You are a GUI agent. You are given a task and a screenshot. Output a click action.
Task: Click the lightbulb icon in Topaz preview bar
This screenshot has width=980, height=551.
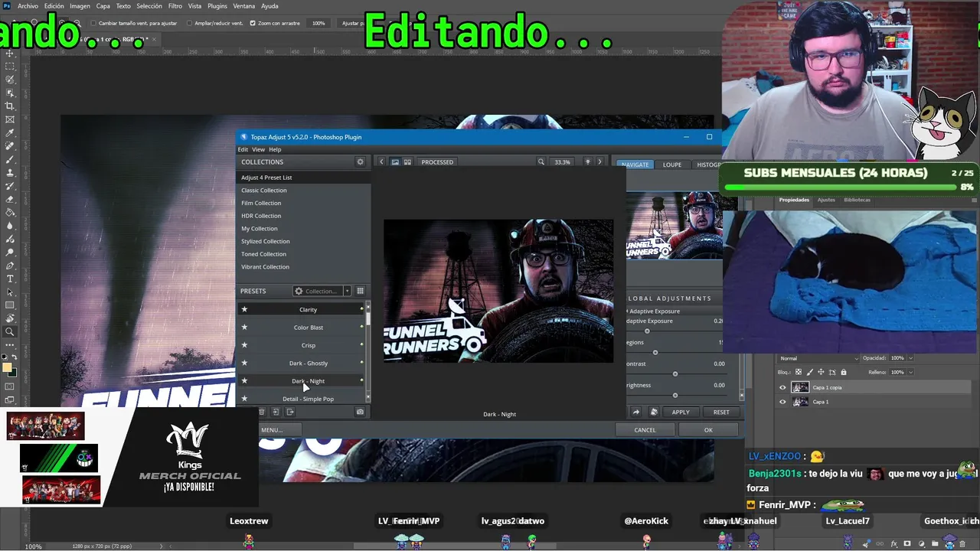pos(588,162)
